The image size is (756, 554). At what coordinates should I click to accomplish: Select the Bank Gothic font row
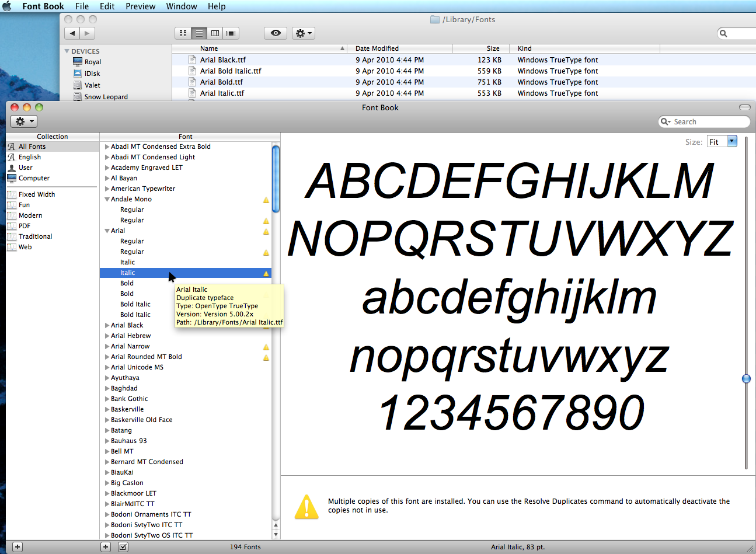186,399
